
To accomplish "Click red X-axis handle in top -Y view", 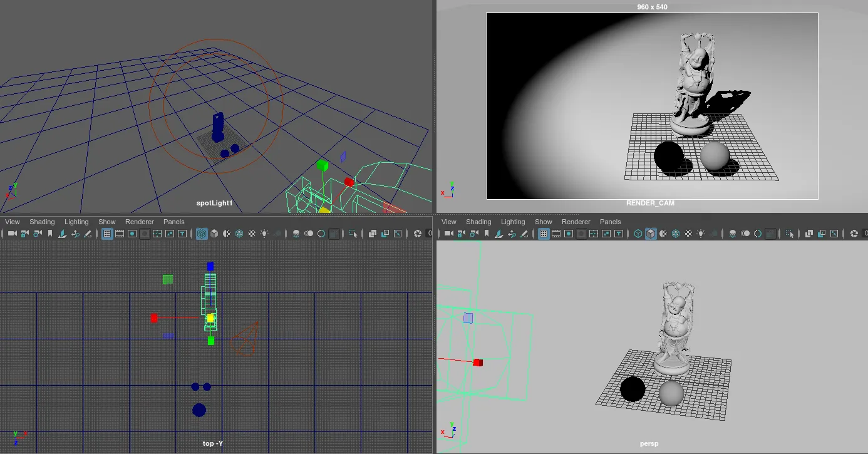I will tap(154, 318).
